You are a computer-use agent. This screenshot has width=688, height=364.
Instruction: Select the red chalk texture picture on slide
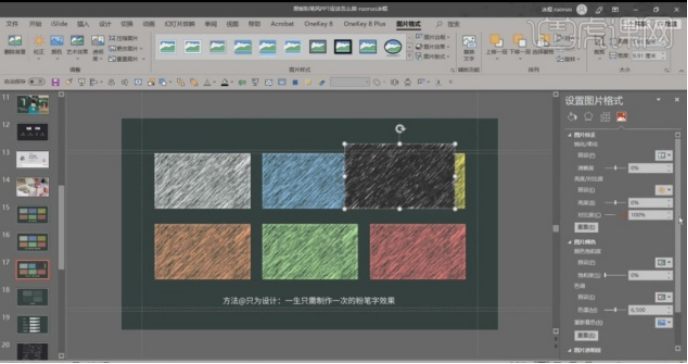418,252
